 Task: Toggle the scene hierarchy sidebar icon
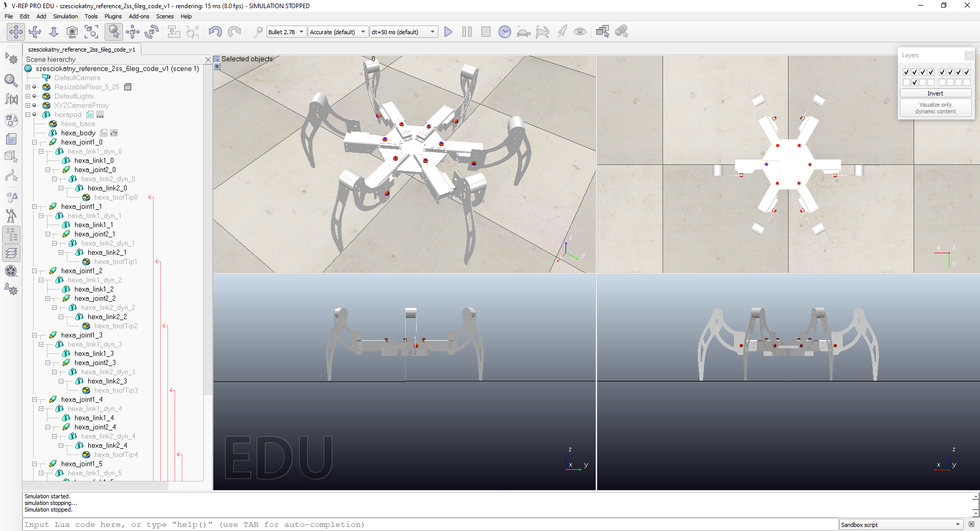pyautogui.click(x=11, y=235)
